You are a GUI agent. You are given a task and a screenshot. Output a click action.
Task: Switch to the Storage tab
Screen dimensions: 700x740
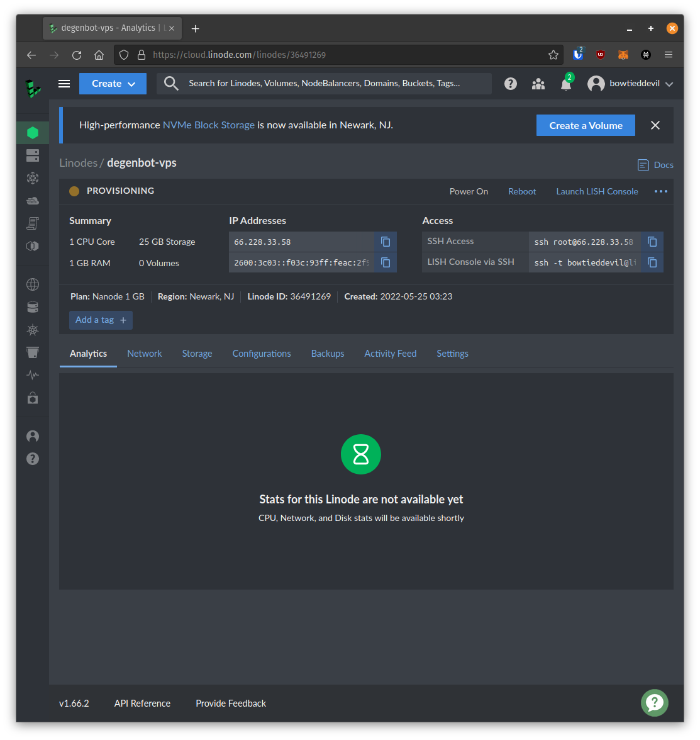(197, 354)
